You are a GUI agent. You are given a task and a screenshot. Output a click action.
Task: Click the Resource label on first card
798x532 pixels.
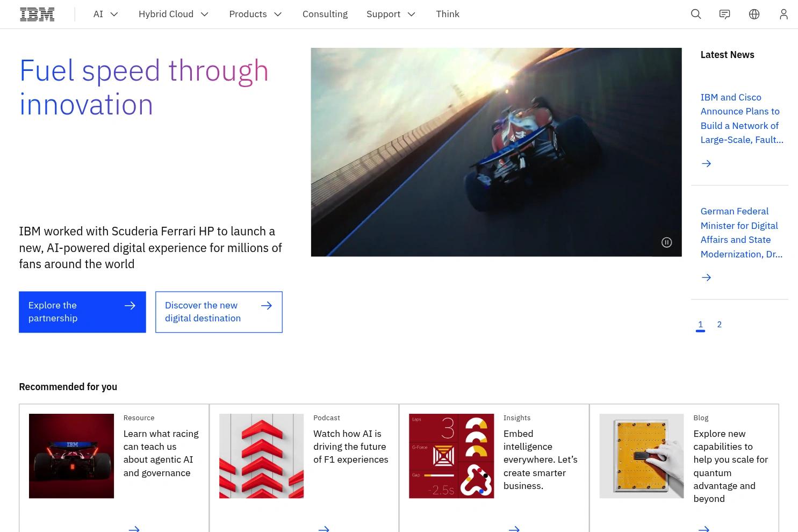click(x=139, y=418)
